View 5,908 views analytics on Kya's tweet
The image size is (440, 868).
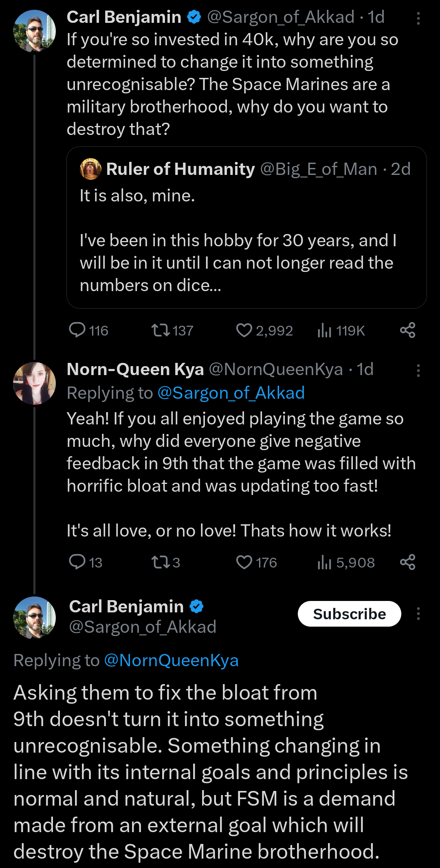tap(324, 563)
